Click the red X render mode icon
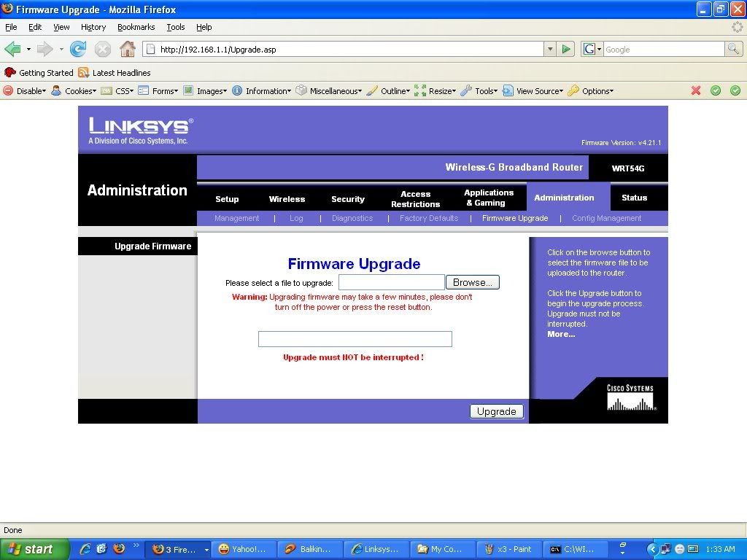The height and width of the screenshot is (560, 747). [x=696, y=90]
